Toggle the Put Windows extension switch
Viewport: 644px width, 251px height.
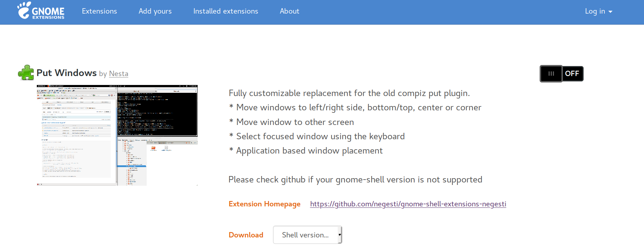(x=561, y=74)
